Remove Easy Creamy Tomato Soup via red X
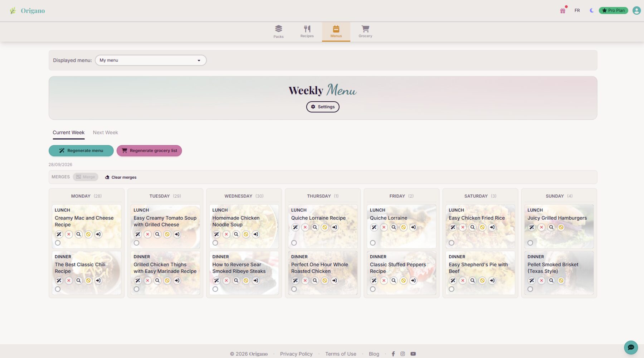The width and height of the screenshot is (644, 358). coord(147,234)
